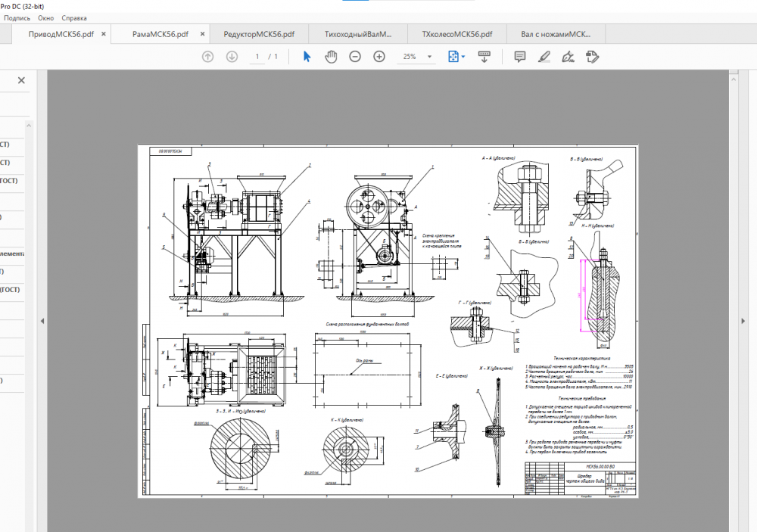Select the Highlight pen tool
This screenshot has height=532, width=757.
tap(544, 57)
